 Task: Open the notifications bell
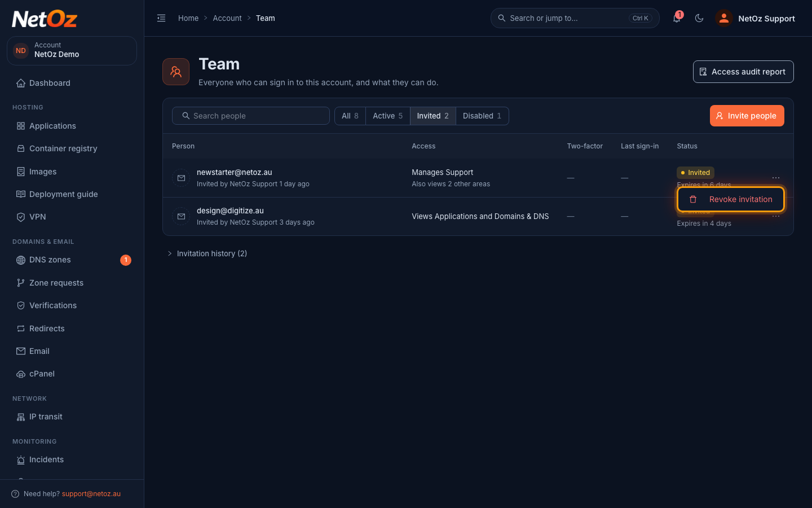(x=677, y=18)
